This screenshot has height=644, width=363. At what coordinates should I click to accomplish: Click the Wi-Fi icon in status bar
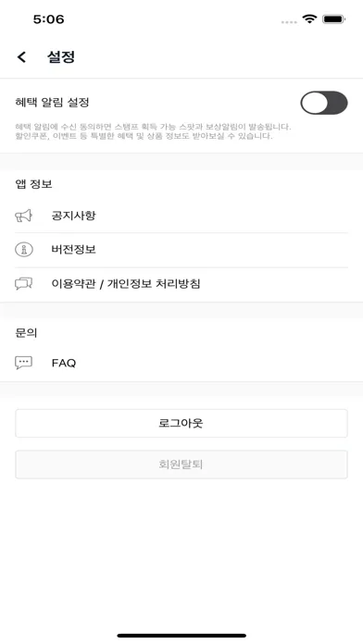coord(309,19)
